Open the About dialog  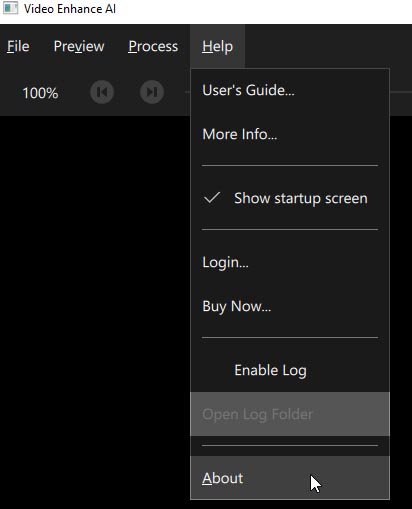coord(290,478)
